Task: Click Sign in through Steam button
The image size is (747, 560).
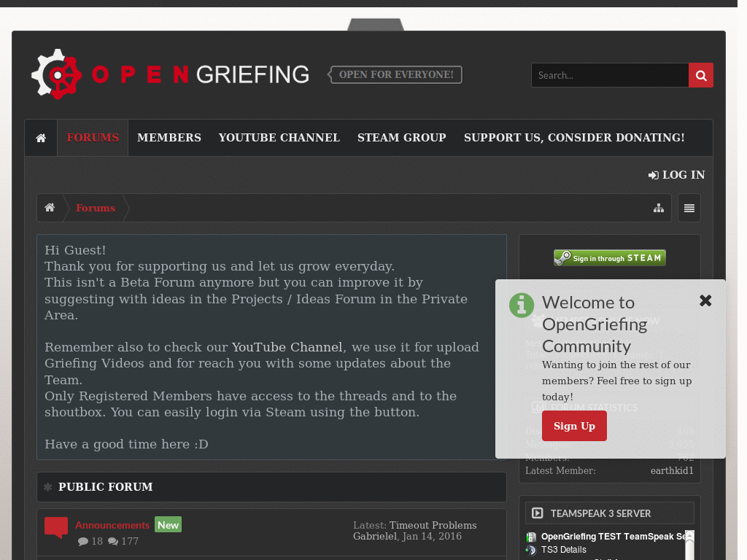Action: 610,257
